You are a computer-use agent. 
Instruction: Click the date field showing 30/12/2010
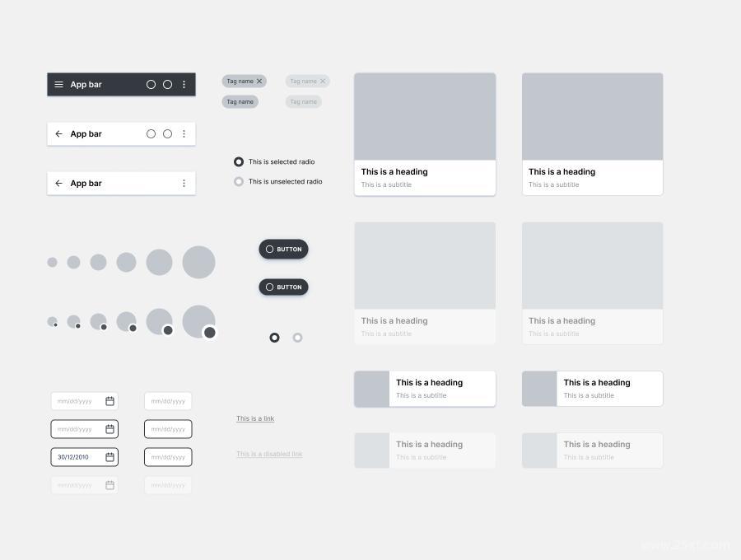pos(85,457)
